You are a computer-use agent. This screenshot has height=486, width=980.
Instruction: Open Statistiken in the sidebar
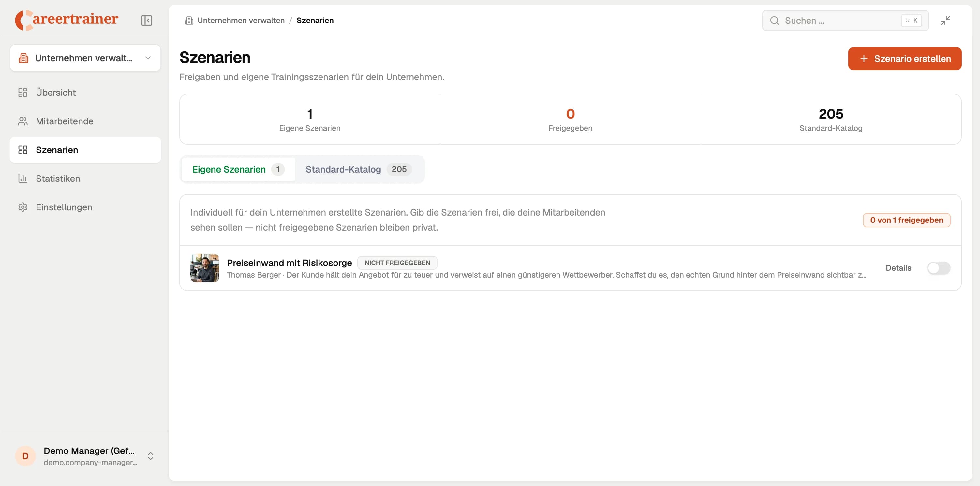pyautogui.click(x=85, y=179)
